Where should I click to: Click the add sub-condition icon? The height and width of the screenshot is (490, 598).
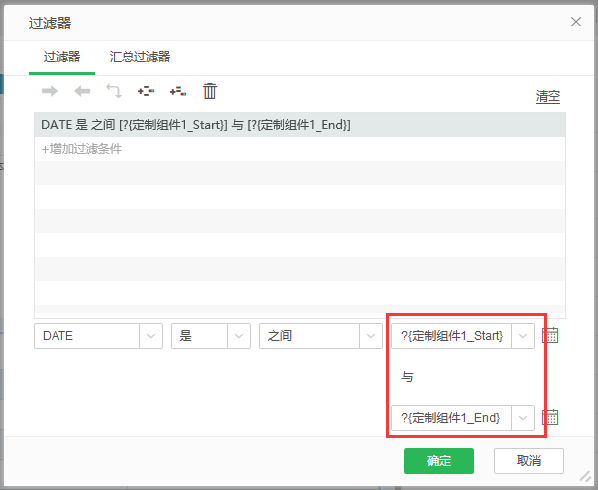click(x=178, y=91)
